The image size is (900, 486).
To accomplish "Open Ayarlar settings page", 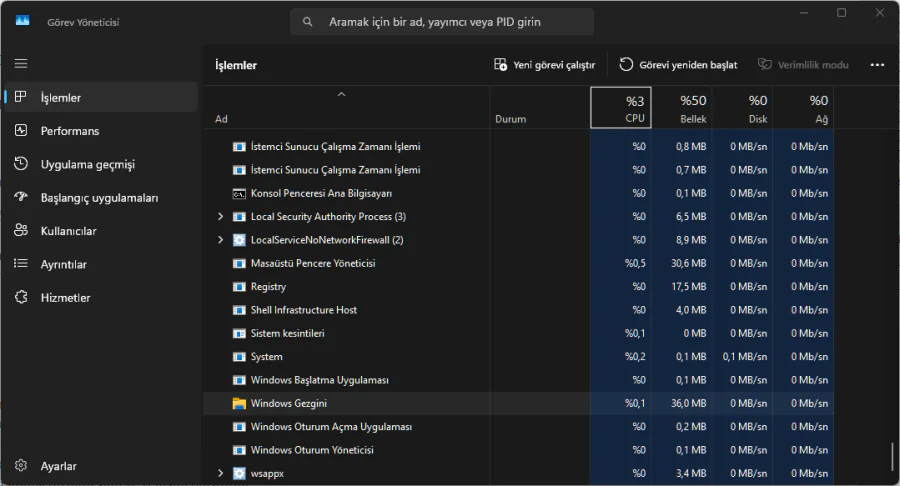I will point(101,465).
